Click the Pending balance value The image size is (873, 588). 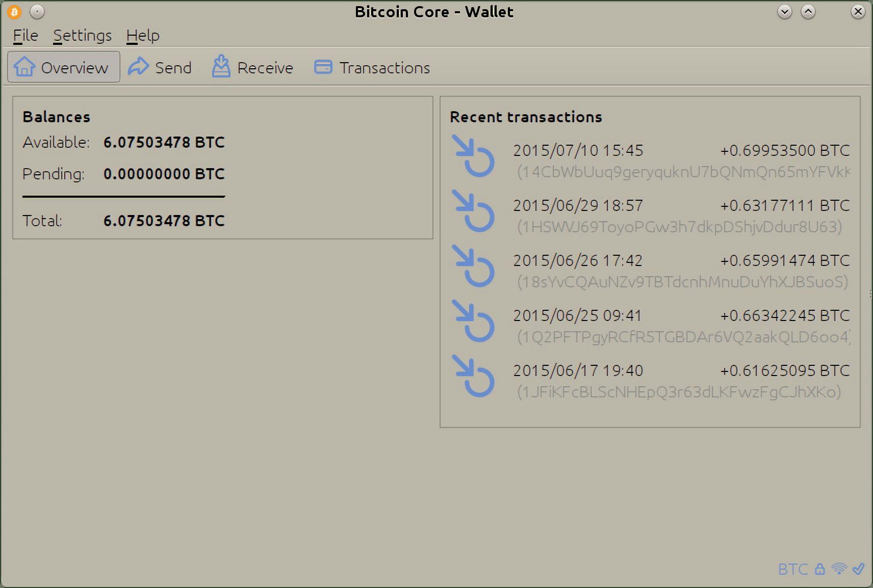coord(164,174)
